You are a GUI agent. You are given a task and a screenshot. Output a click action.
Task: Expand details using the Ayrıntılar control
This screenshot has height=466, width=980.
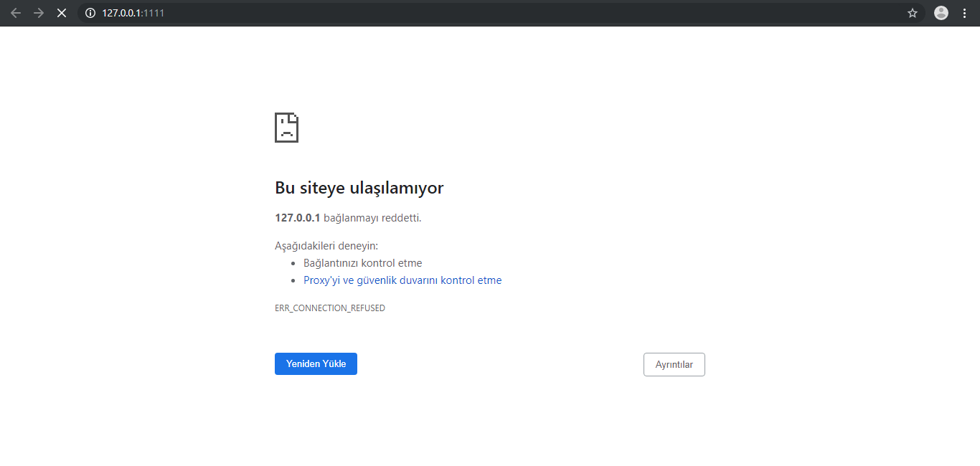point(674,364)
